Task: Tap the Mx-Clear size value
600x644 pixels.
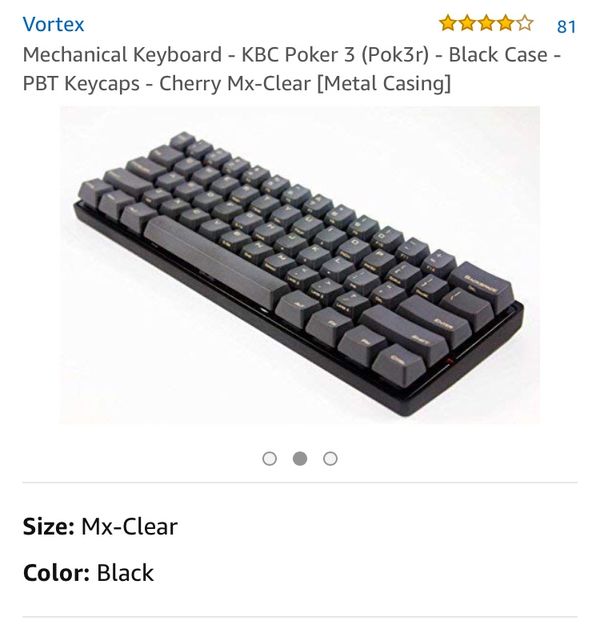Action: 129,527
